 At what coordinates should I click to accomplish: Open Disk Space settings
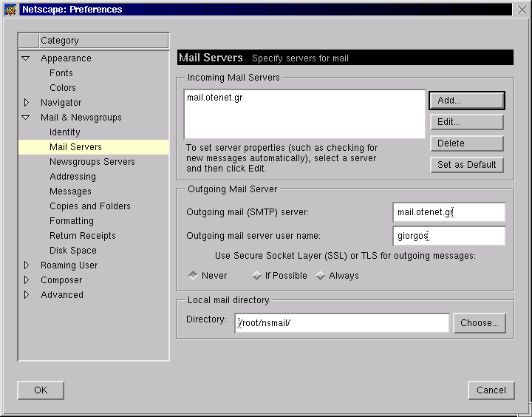point(73,251)
